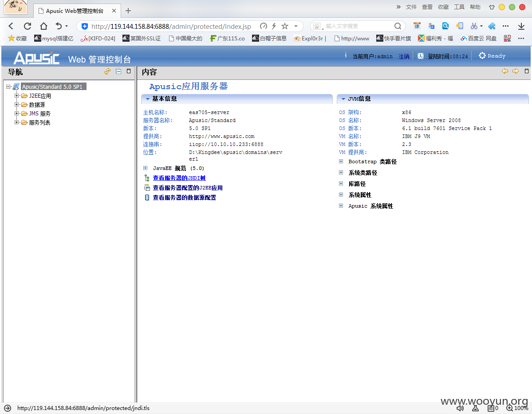This screenshot has height=414, width=532.
Task: Open downloads with the arrow icon
Action: (521, 26)
